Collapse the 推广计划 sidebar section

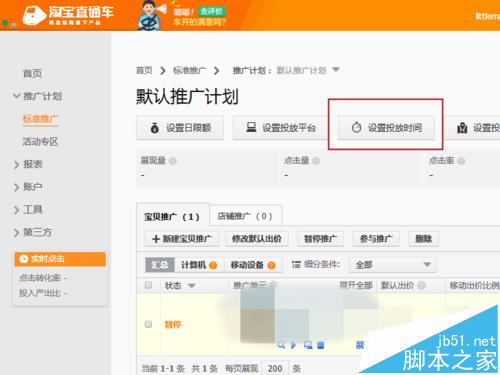(37, 96)
